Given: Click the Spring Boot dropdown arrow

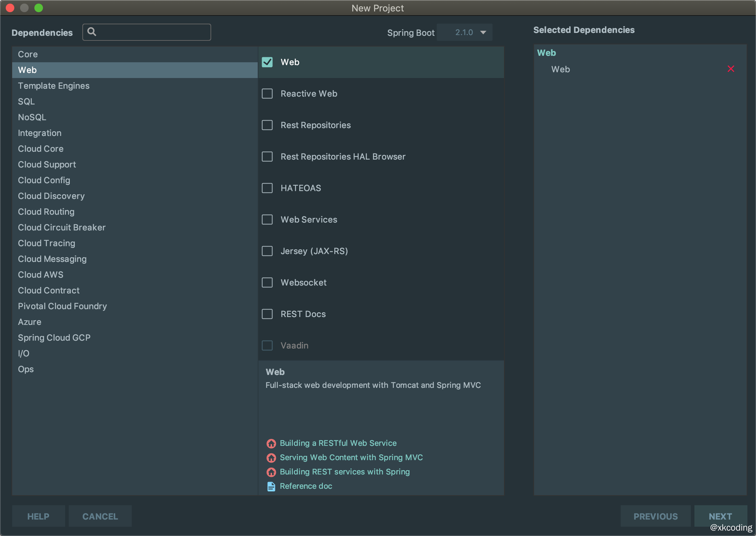Looking at the screenshot, I should click(483, 33).
